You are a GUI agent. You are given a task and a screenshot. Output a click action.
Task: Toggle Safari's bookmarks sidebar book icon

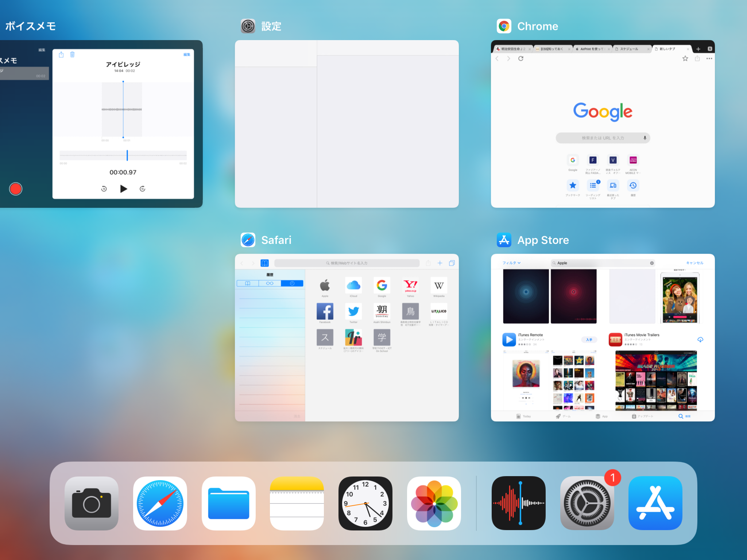264,263
